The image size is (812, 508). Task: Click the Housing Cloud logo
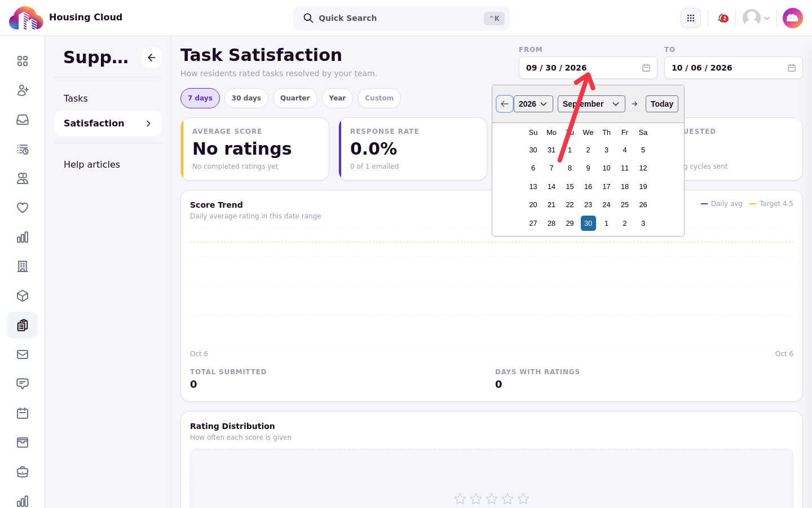pyautogui.click(x=26, y=18)
